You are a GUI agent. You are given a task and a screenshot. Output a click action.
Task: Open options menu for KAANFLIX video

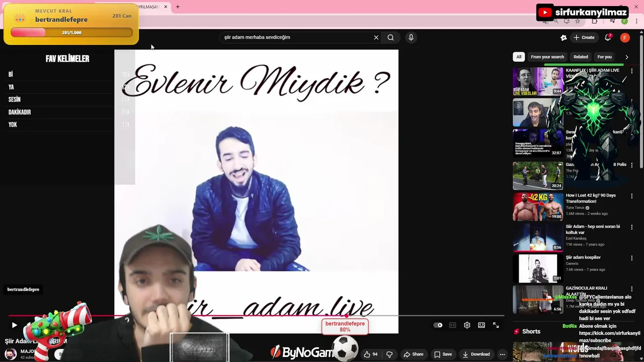(x=632, y=71)
